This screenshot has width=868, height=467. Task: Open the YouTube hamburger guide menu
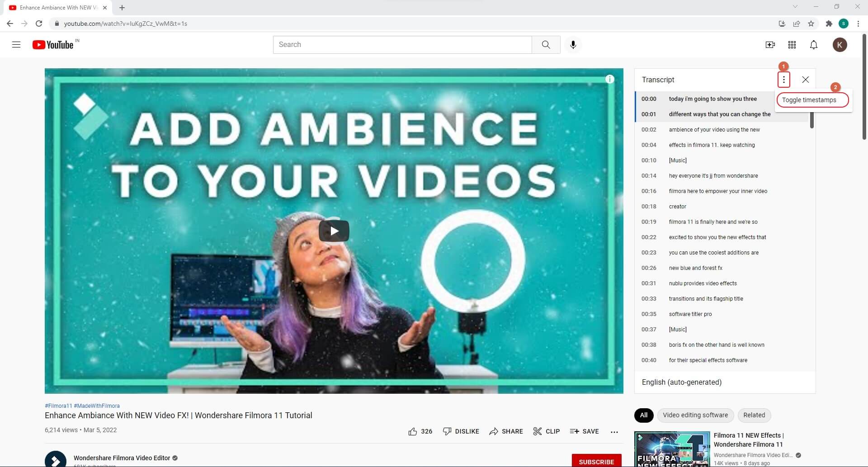coord(16,45)
